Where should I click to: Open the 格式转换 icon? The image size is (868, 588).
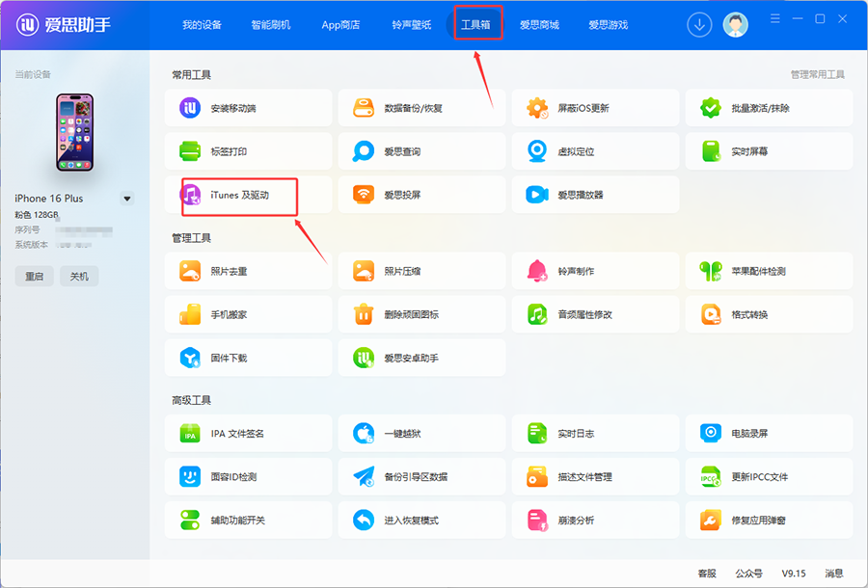[x=711, y=314]
